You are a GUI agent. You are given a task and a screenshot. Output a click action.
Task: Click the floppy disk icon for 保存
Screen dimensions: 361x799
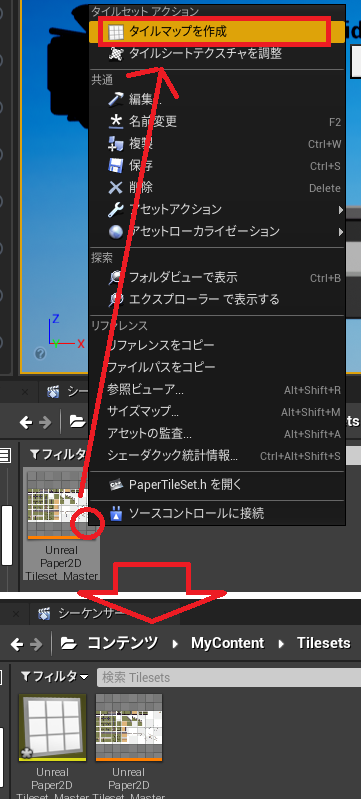click(x=116, y=166)
